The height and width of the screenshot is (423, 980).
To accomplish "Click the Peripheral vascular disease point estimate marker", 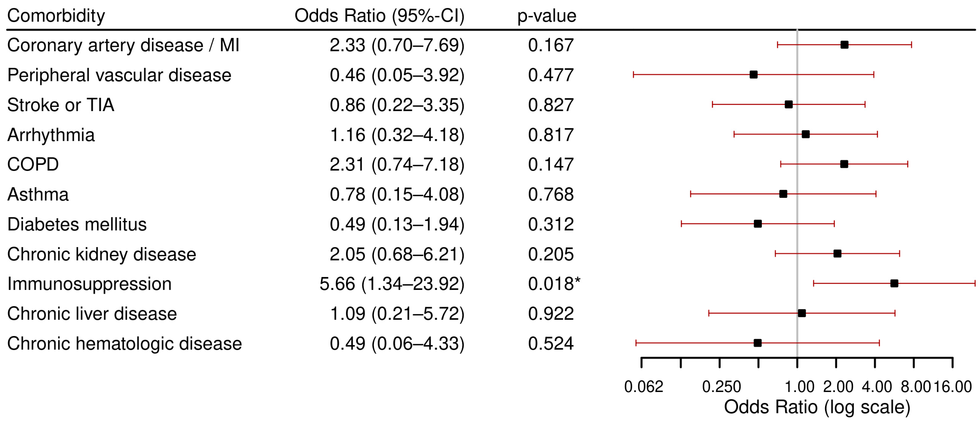I will pos(753,75).
